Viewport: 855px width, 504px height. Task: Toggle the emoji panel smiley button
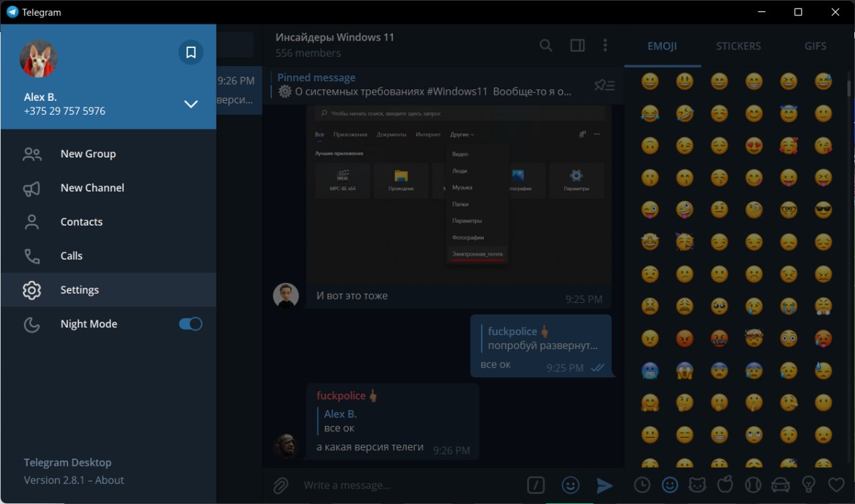[x=570, y=485]
